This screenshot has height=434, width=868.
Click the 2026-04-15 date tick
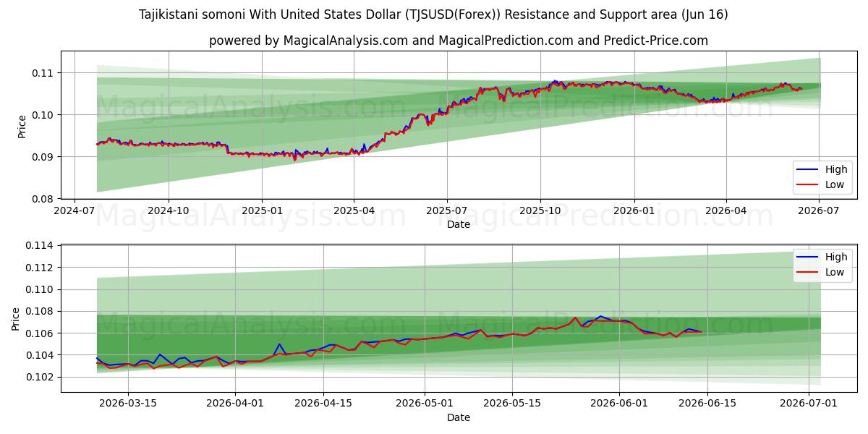(323, 404)
